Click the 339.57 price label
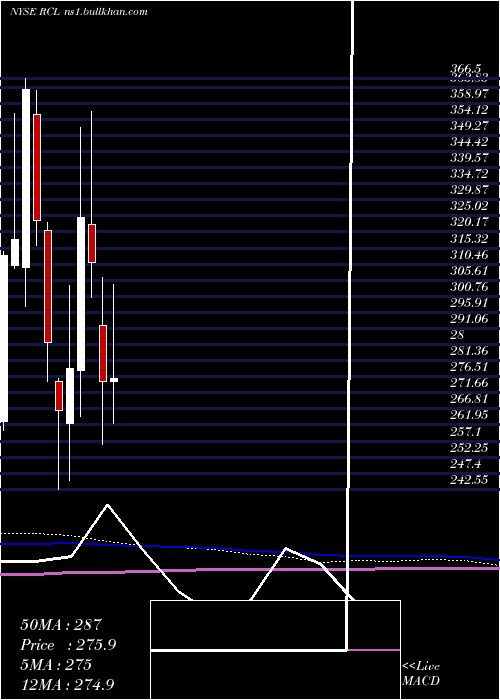 coord(469,158)
